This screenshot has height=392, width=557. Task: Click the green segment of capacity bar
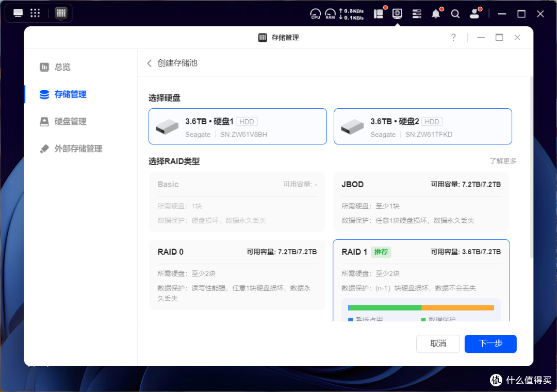[x=385, y=307]
